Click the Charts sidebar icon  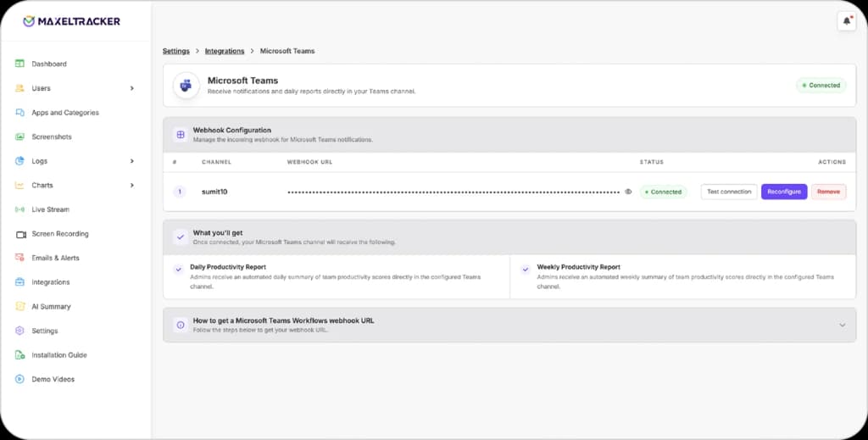pyautogui.click(x=20, y=186)
